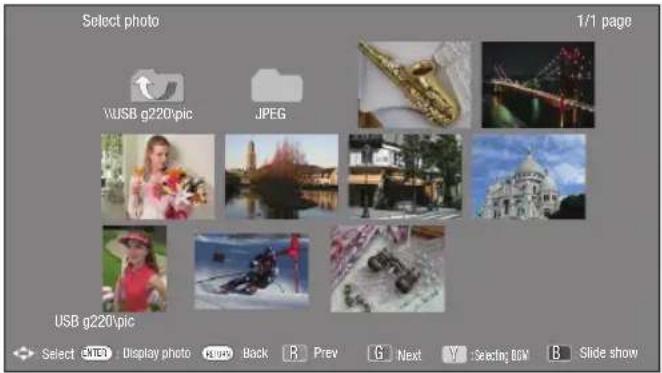
Task: Click the \\USB g220\pic folder label
Action: [x=148, y=114]
